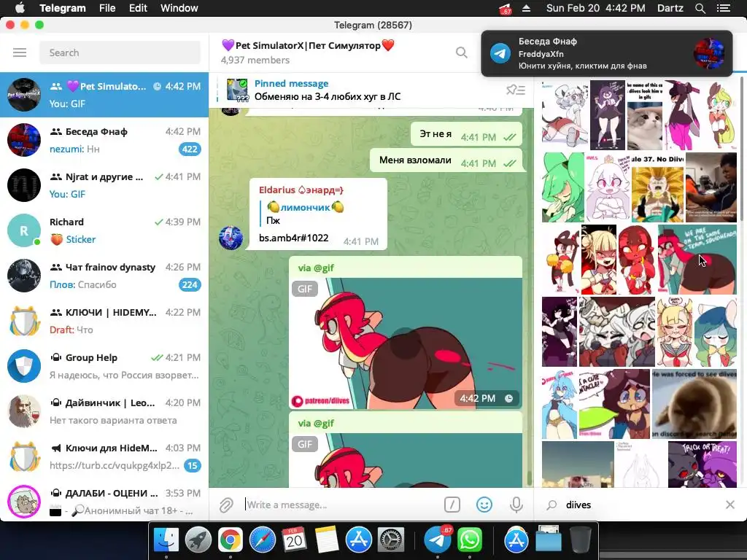
Task: Open the КЛЮЧИ | HIDEMY chat with draft
Action: [104, 321]
